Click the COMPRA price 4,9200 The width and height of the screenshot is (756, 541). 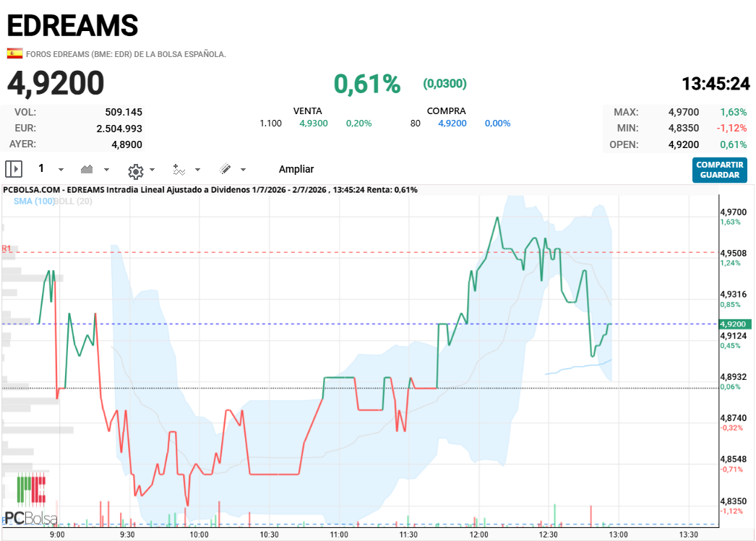[452, 124]
